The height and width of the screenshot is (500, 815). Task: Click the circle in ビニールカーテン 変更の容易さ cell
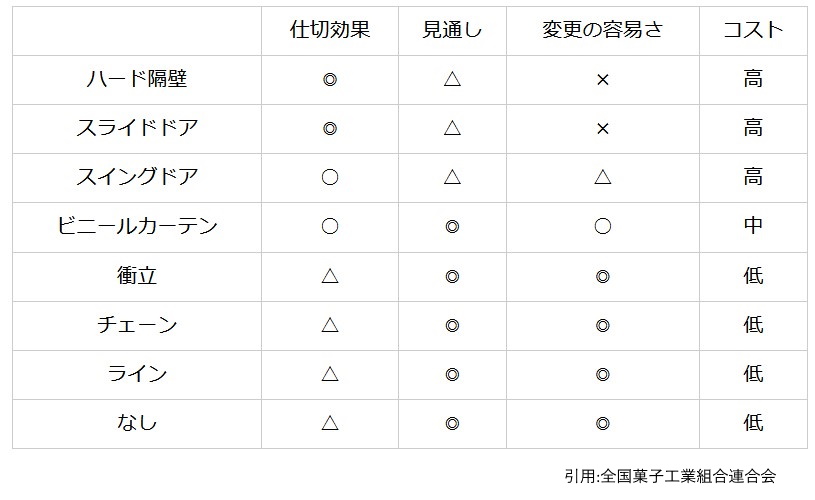(603, 227)
